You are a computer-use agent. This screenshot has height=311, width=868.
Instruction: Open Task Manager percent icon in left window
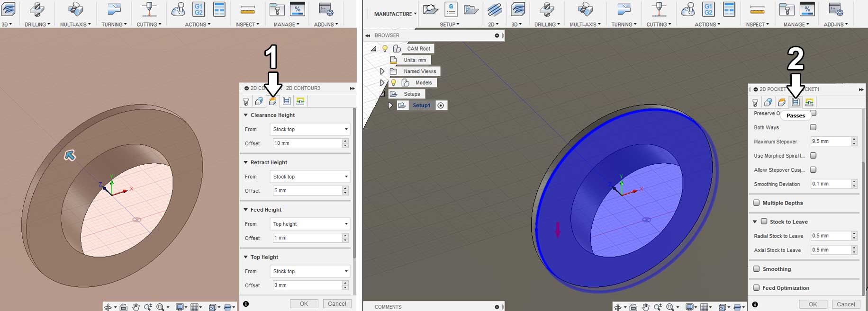pos(297,9)
